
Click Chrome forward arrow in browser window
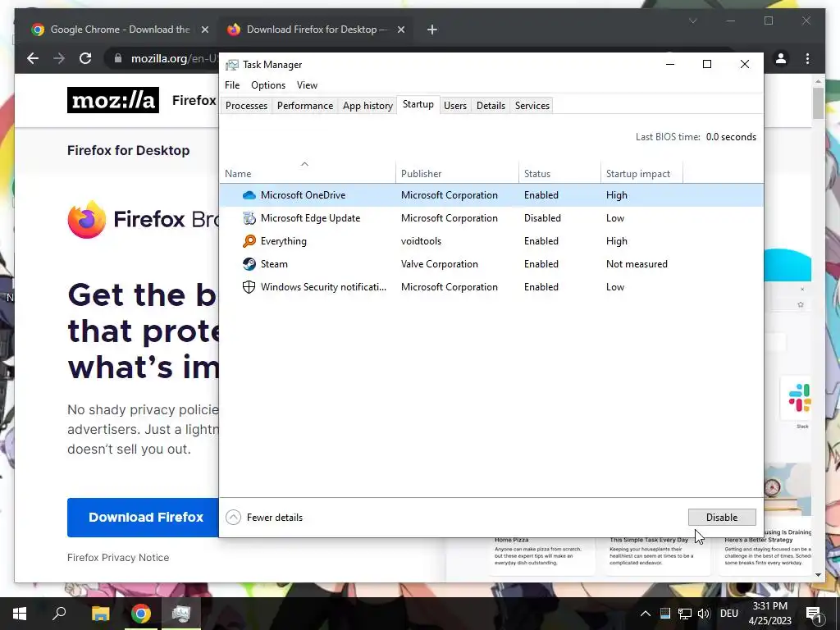[x=59, y=58]
